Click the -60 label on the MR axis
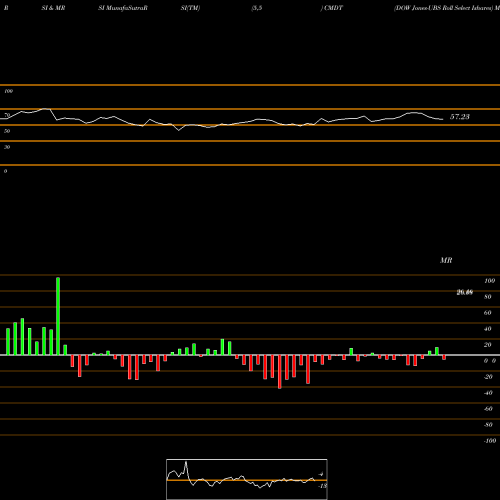This screenshot has width=500, height=500. (x=488, y=409)
